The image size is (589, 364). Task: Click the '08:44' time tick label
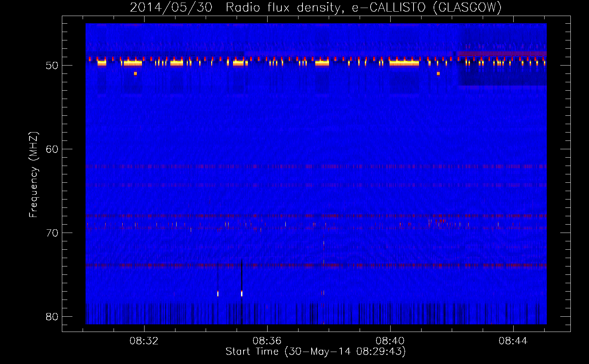513,341
